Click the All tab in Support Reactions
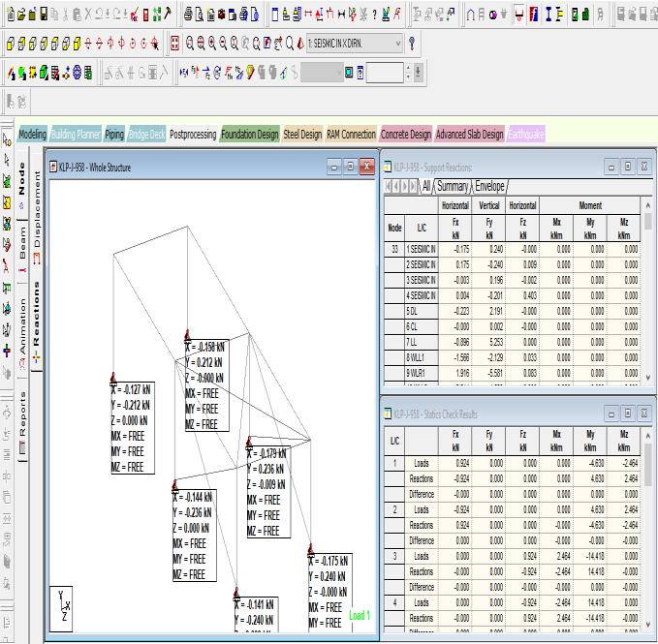Viewport: 658px width, 644px height. 425,186
